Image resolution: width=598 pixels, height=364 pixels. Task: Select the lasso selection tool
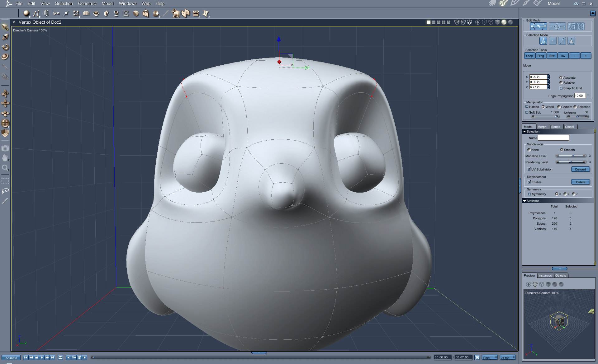tap(5, 191)
